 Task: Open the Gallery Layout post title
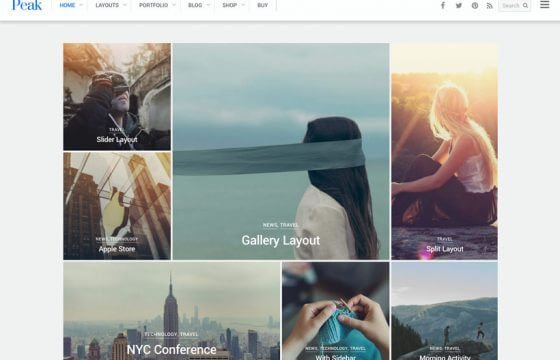281,240
